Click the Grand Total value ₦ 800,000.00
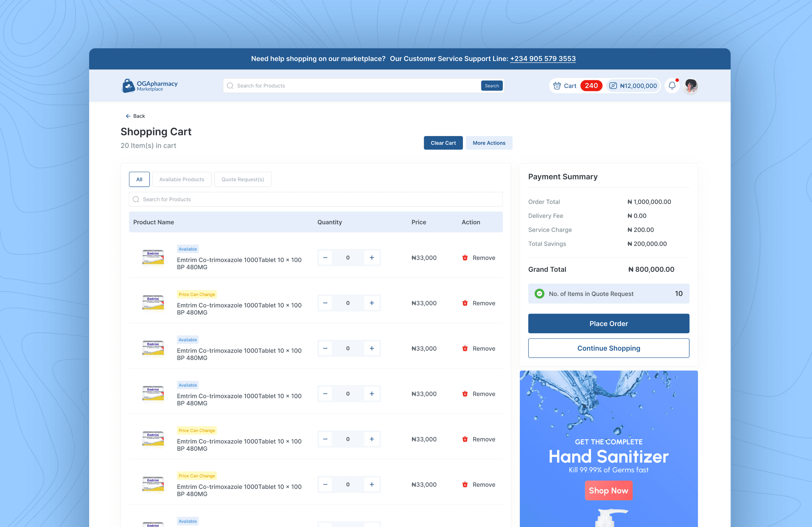Image resolution: width=812 pixels, height=527 pixels. point(651,269)
